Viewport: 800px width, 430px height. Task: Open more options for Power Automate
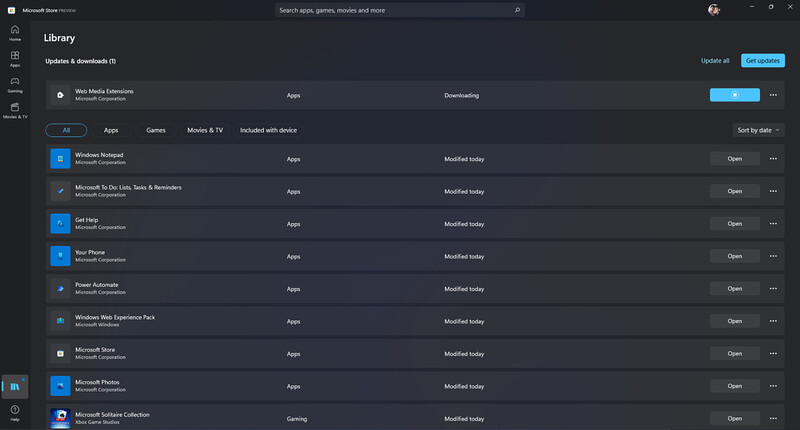point(773,289)
